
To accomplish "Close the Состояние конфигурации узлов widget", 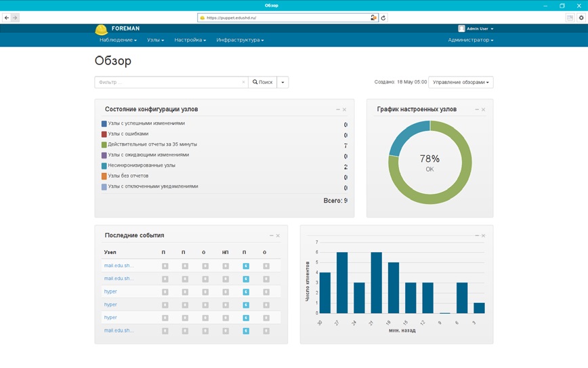I will click(x=344, y=110).
